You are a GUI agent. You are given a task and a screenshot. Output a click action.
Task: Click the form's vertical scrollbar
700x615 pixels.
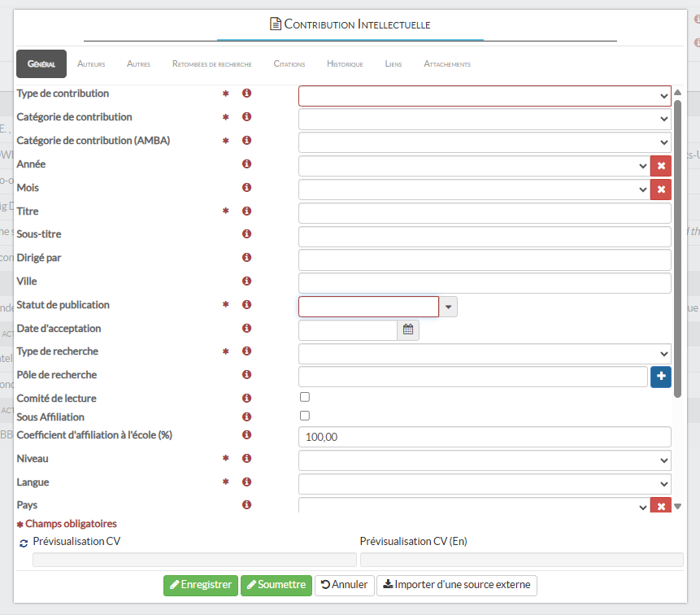pyautogui.click(x=677, y=244)
